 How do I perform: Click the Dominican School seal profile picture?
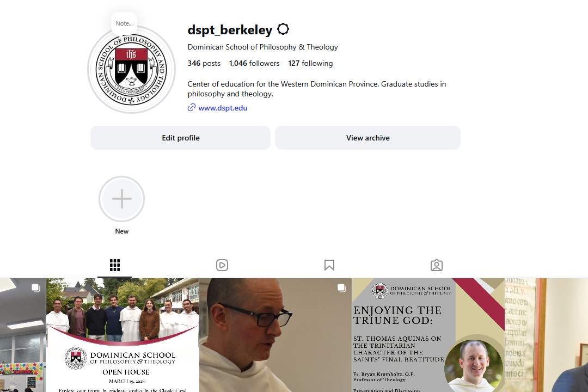tap(131, 69)
